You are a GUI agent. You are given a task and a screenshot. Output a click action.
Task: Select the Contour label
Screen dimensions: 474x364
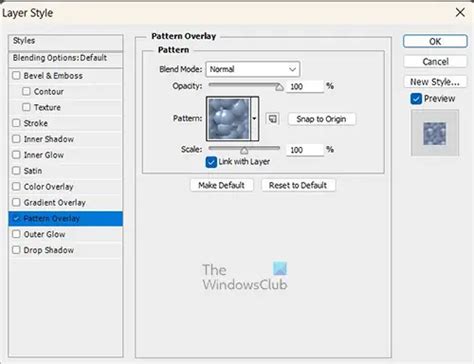click(49, 91)
